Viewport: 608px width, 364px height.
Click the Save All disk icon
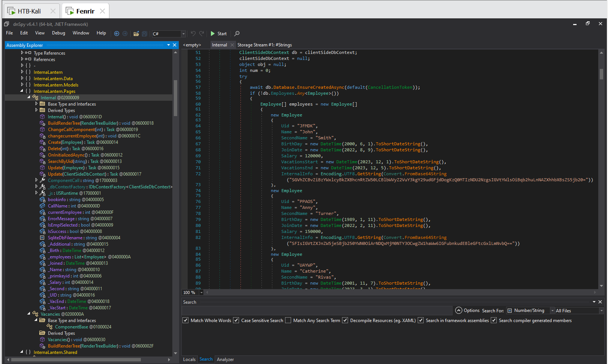pyautogui.click(x=145, y=34)
